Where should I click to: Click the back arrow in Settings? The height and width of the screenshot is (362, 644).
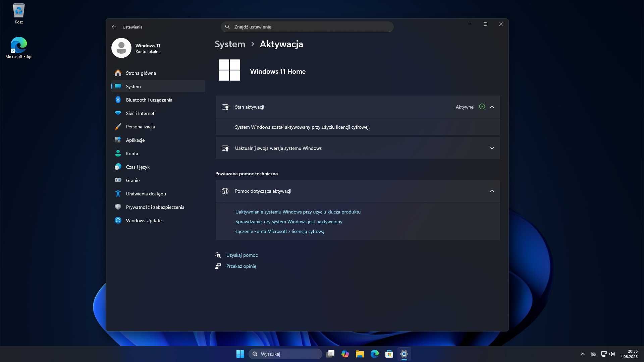click(x=114, y=27)
